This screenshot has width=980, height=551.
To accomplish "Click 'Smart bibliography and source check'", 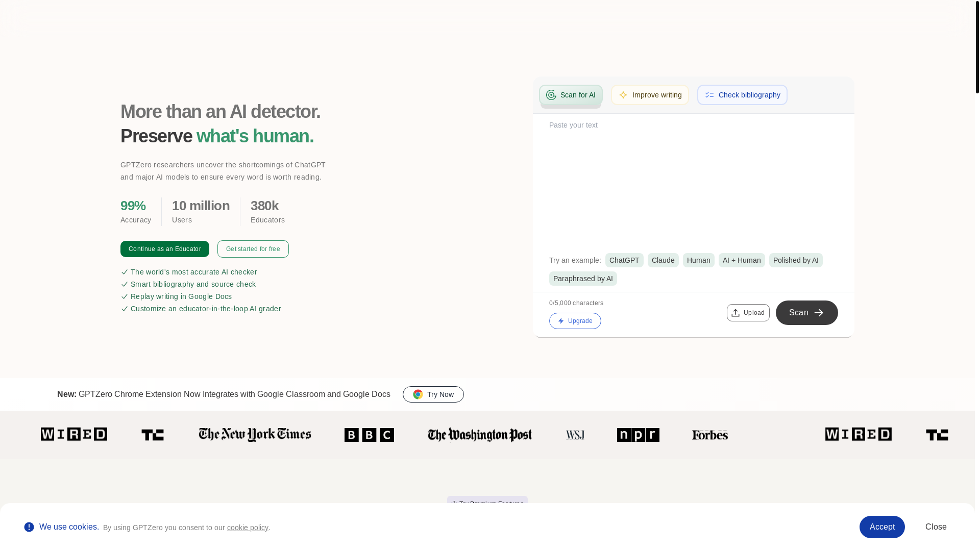I will 193,284.
